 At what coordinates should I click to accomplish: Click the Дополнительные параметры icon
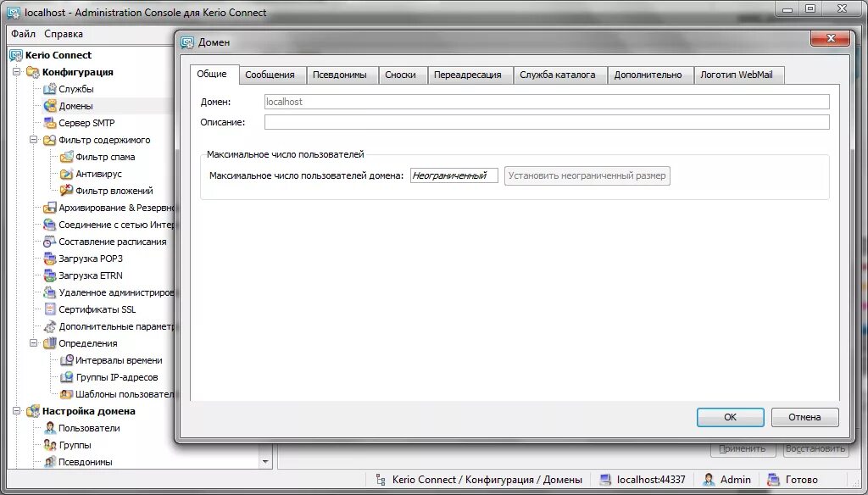point(50,326)
